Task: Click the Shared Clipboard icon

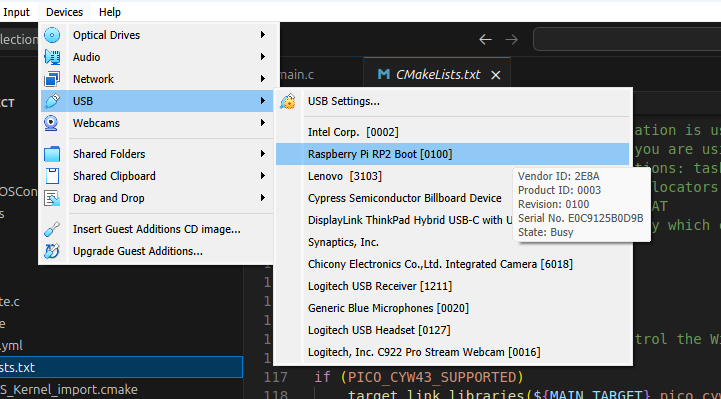Action: point(52,176)
